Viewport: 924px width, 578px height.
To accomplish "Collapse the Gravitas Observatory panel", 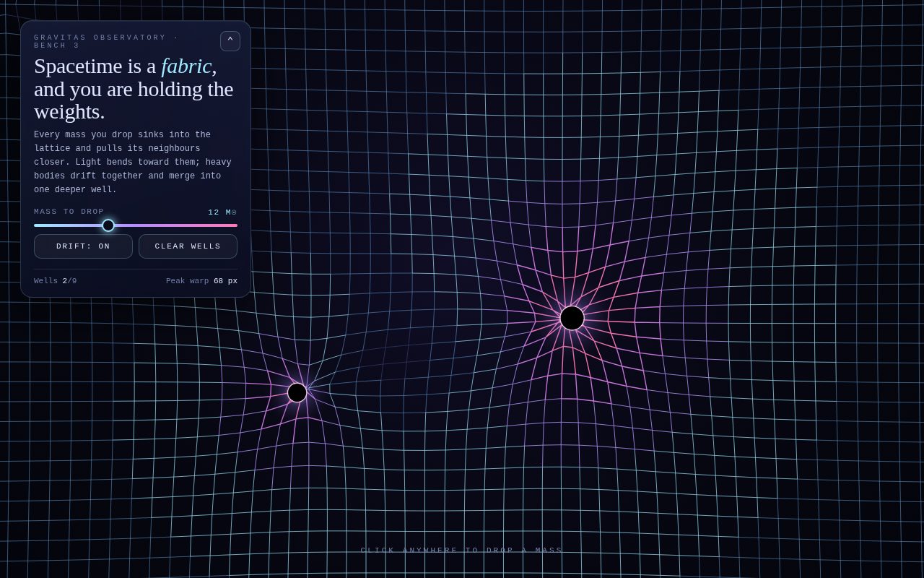I will tap(230, 41).
